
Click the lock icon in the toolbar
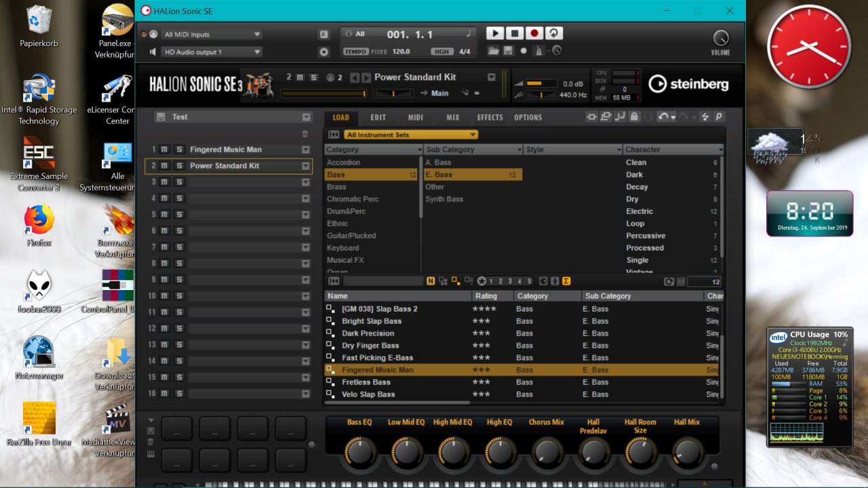[634, 117]
